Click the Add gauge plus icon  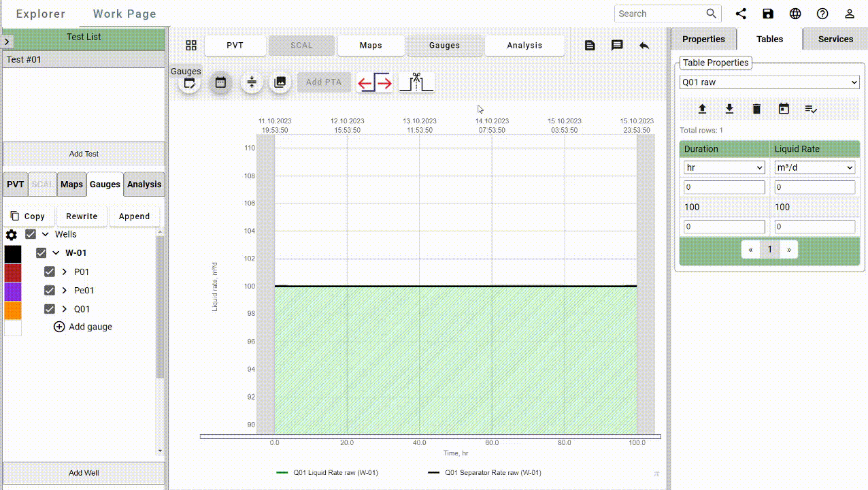pos(59,327)
